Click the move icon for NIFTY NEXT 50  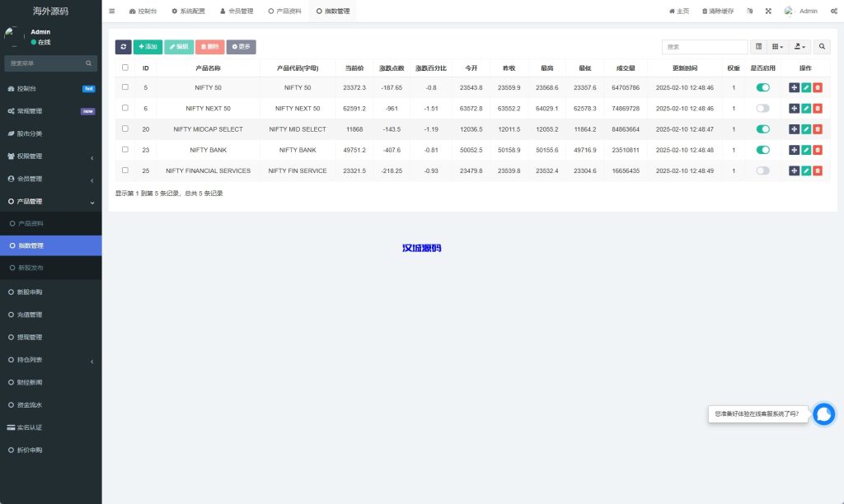click(793, 108)
